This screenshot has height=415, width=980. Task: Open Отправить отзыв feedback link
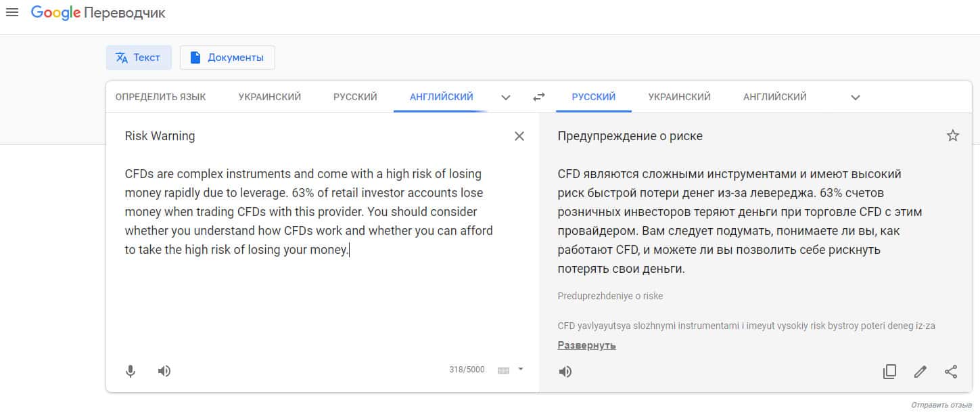941,405
